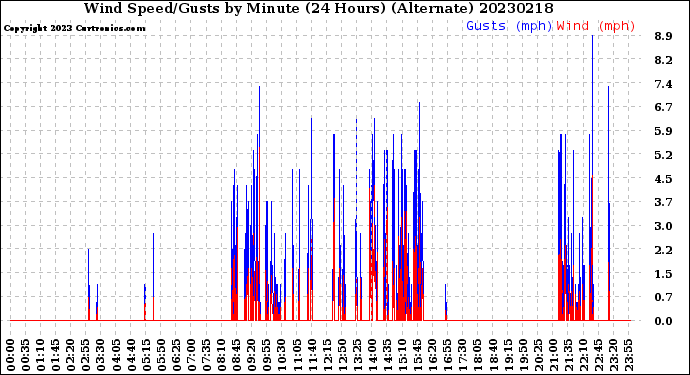
Task: Click the 4.5 y-axis label
Action: [x=663, y=179]
